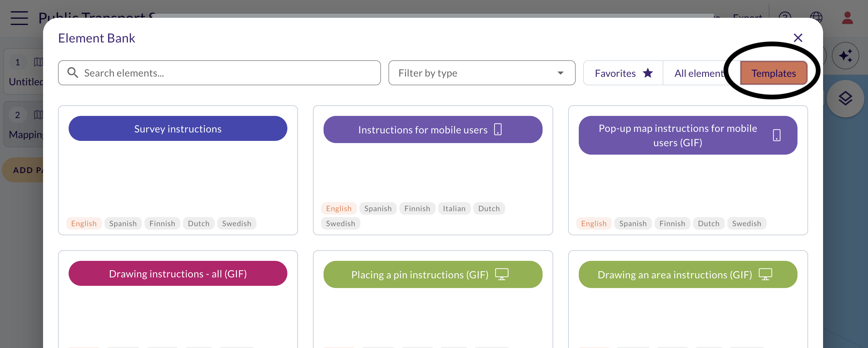
Task: Close the Element Bank dialog
Action: click(x=797, y=38)
